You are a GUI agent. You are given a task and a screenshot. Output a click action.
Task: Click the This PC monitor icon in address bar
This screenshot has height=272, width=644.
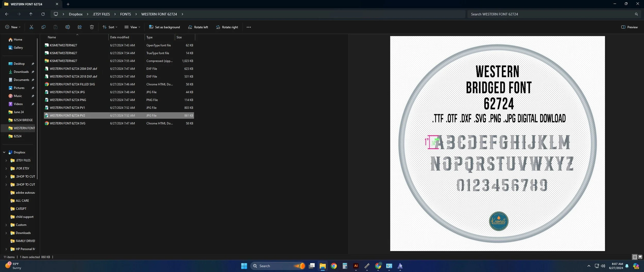[56, 14]
